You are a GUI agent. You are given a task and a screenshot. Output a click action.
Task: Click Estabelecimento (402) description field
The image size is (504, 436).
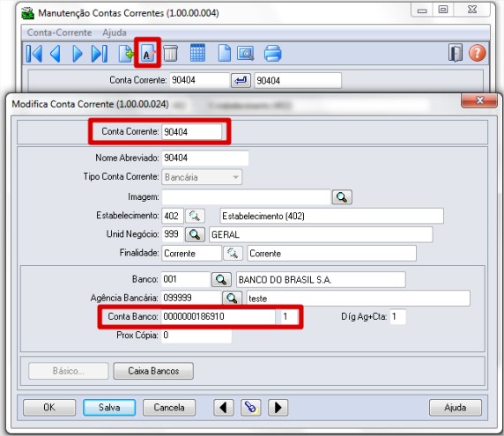pyautogui.click(x=331, y=216)
